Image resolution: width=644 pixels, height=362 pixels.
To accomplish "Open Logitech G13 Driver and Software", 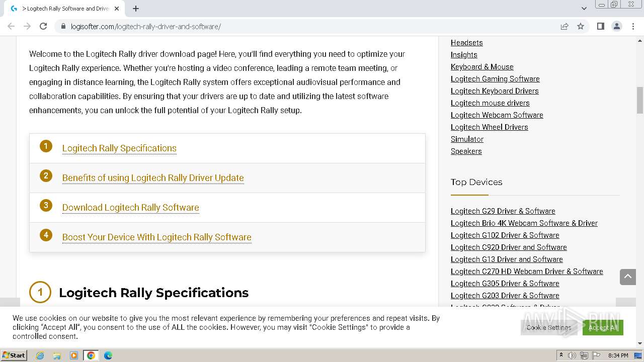I will click(x=507, y=259).
